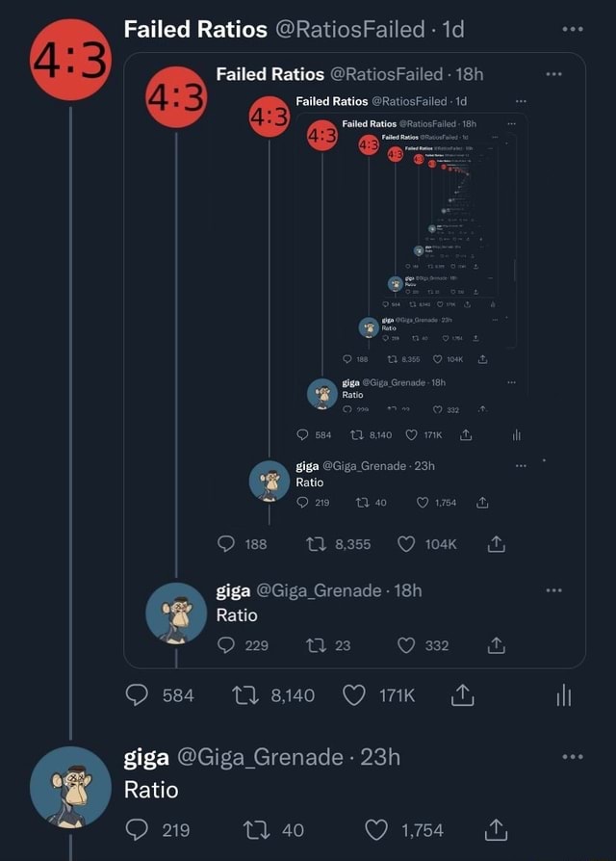Reply to embedded giga tweet with 229 replies
Image resolution: width=616 pixels, height=861 pixels.
[230, 645]
